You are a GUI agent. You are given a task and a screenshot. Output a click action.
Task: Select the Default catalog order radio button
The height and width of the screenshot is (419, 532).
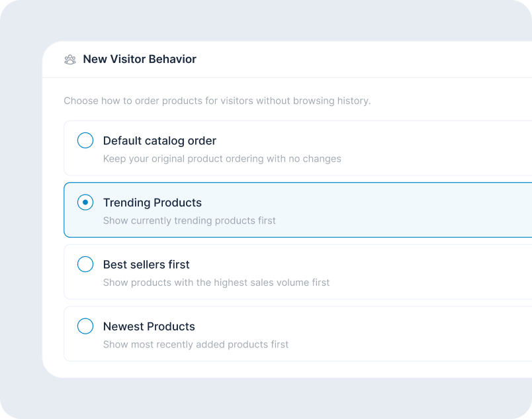coord(85,140)
